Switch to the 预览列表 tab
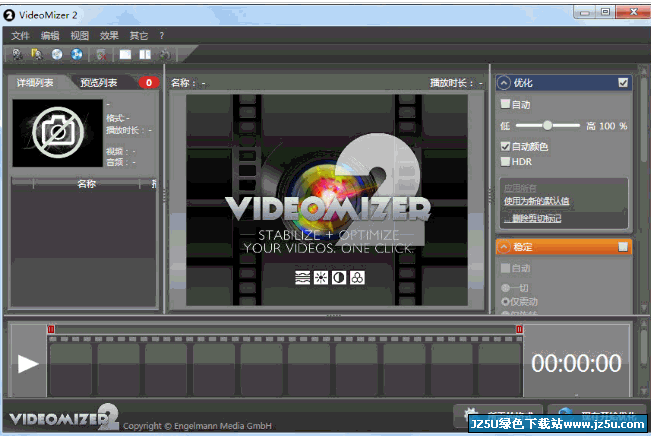 (x=99, y=83)
